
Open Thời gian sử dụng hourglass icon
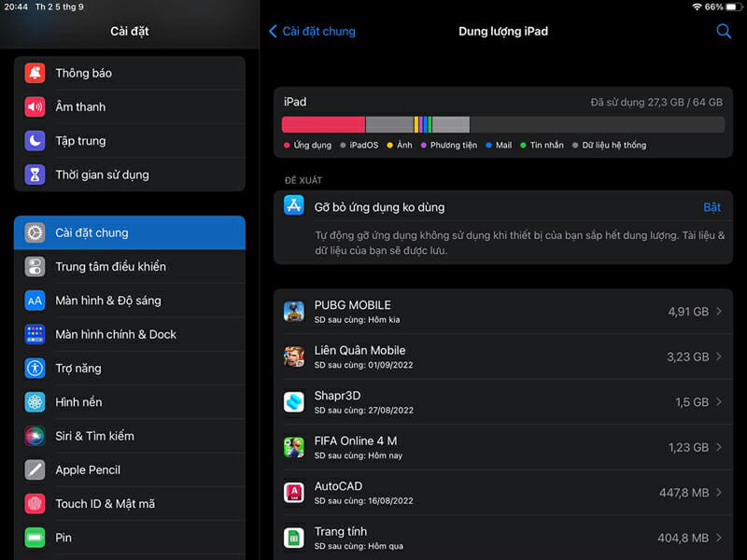click(35, 175)
